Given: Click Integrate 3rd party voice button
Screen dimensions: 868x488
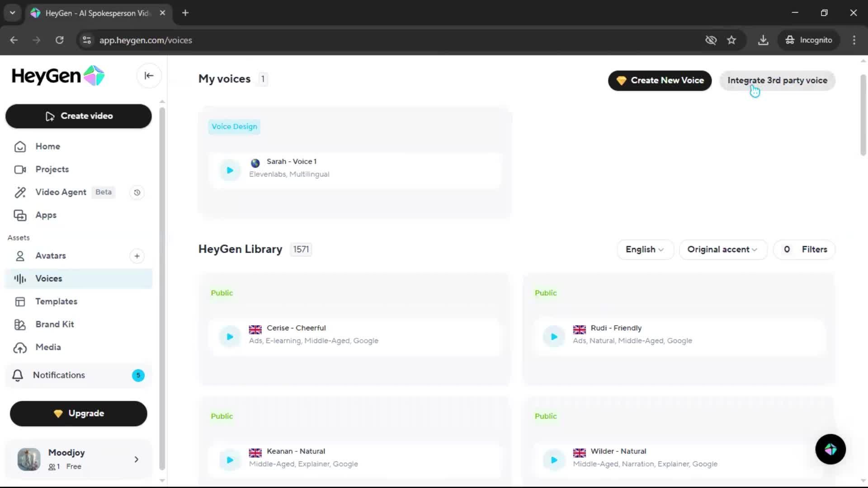Looking at the screenshot, I should (777, 80).
